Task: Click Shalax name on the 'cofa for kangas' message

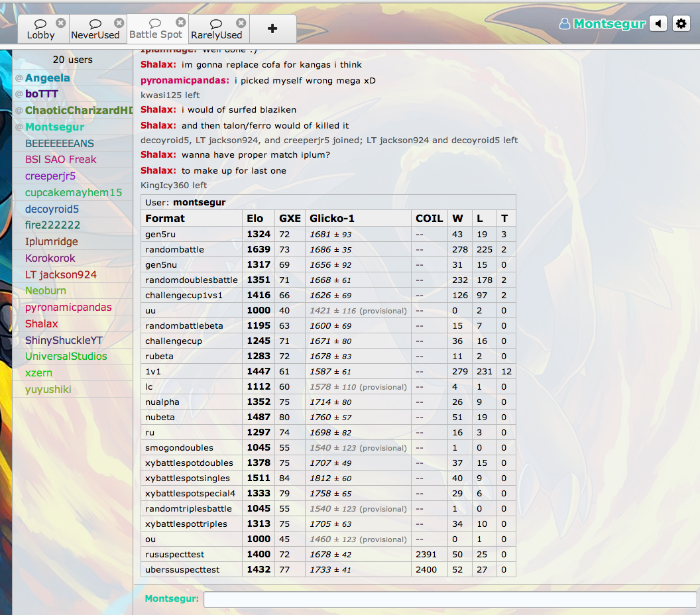Action: tap(158, 64)
